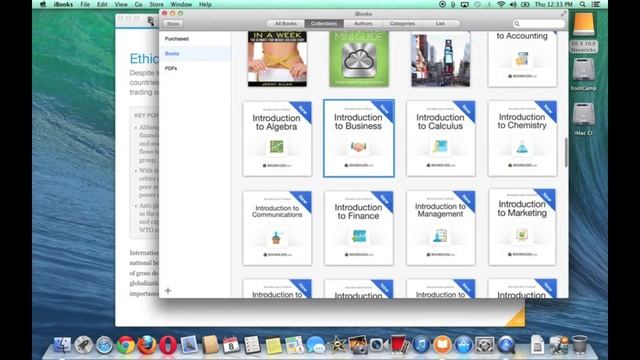Open the Wi-Fi status menu

pyautogui.click(x=501, y=4)
